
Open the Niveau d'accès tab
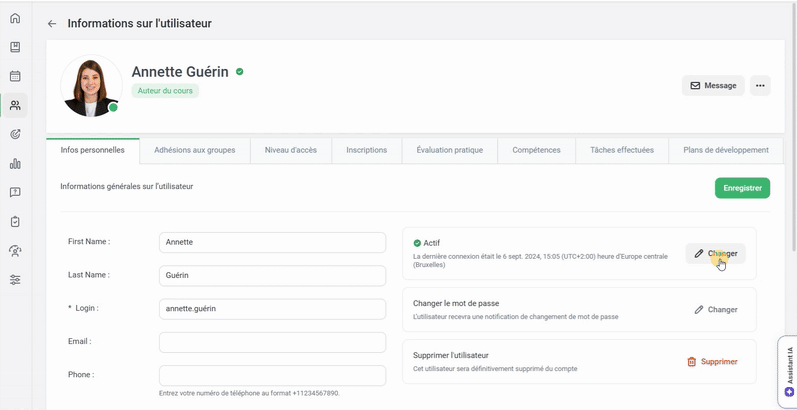tap(290, 150)
